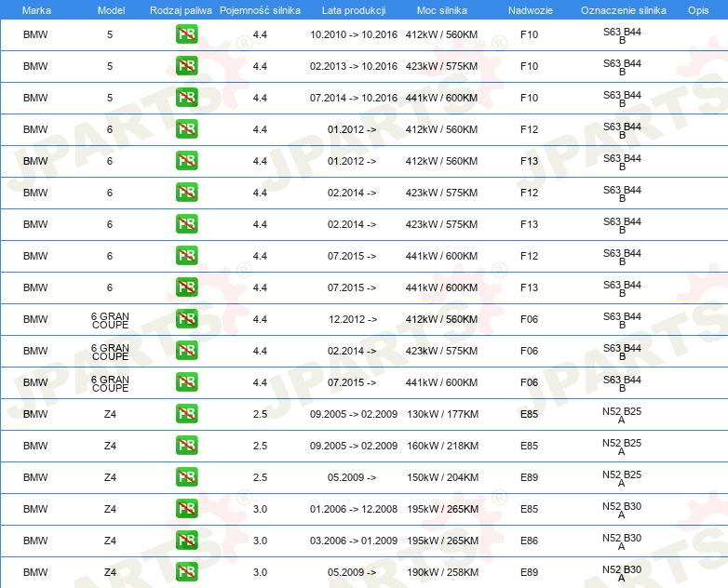The width and height of the screenshot is (728, 588).
Task: Click fuel icon in 6 F12 07.2015 row
Action: tap(186, 255)
